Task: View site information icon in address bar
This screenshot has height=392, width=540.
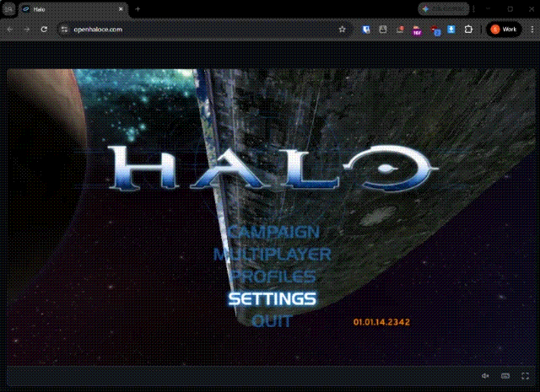Action: click(x=64, y=30)
